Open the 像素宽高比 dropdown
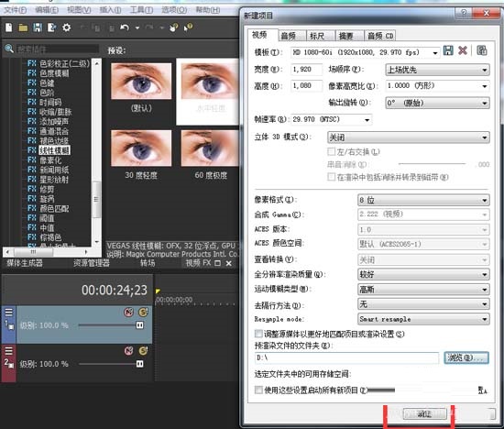Viewport: 504px width, 429px height. pyautogui.click(x=437, y=86)
